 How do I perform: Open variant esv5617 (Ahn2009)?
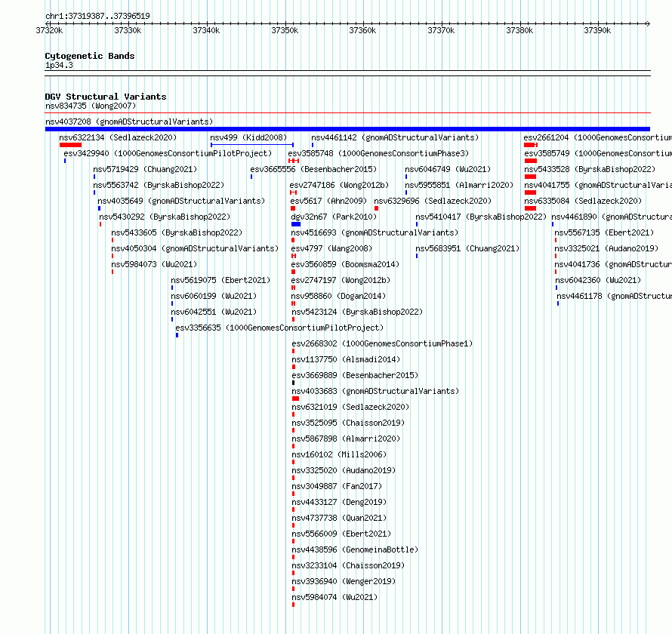328,201
